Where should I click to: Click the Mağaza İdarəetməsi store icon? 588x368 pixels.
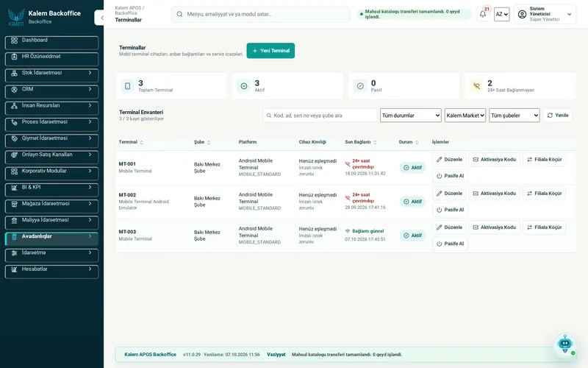pyautogui.click(x=14, y=204)
